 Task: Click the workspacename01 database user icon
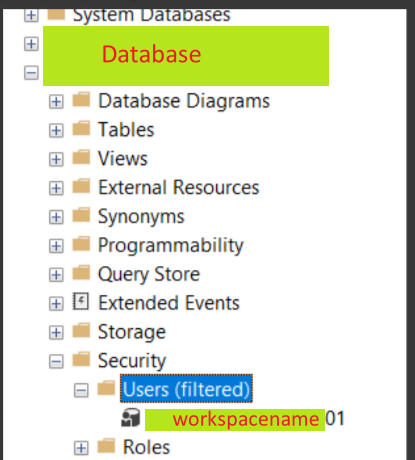pos(130,418)
